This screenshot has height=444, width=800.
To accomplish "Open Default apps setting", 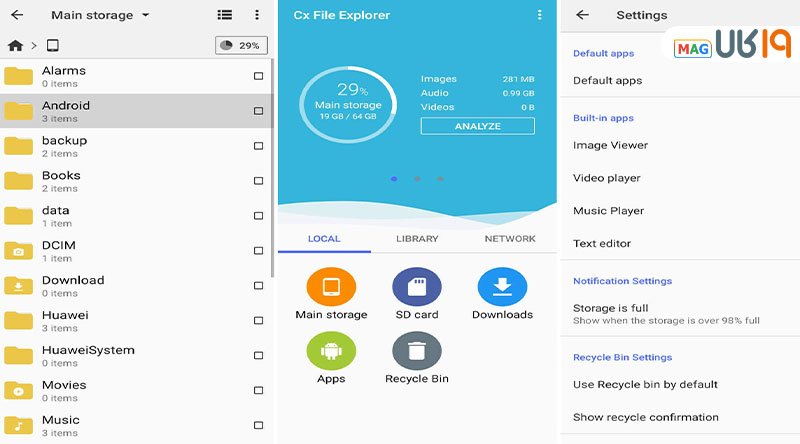I will [680, 81].
